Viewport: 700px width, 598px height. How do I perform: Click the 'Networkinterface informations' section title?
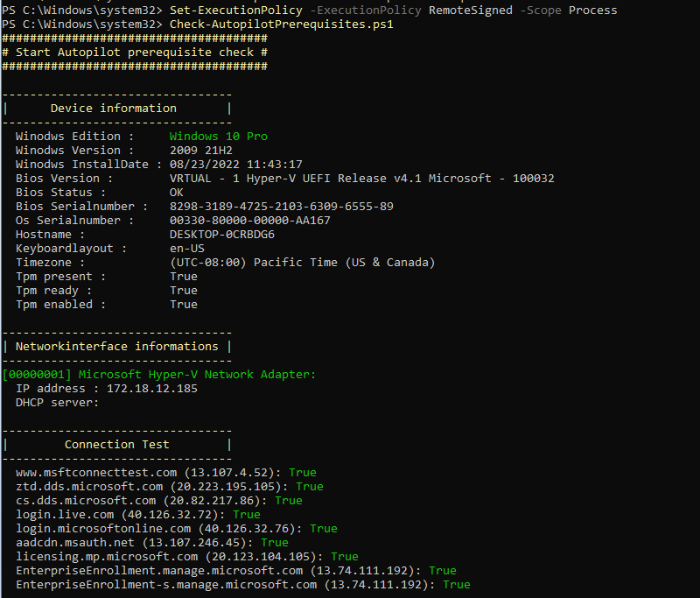(117, 347)
